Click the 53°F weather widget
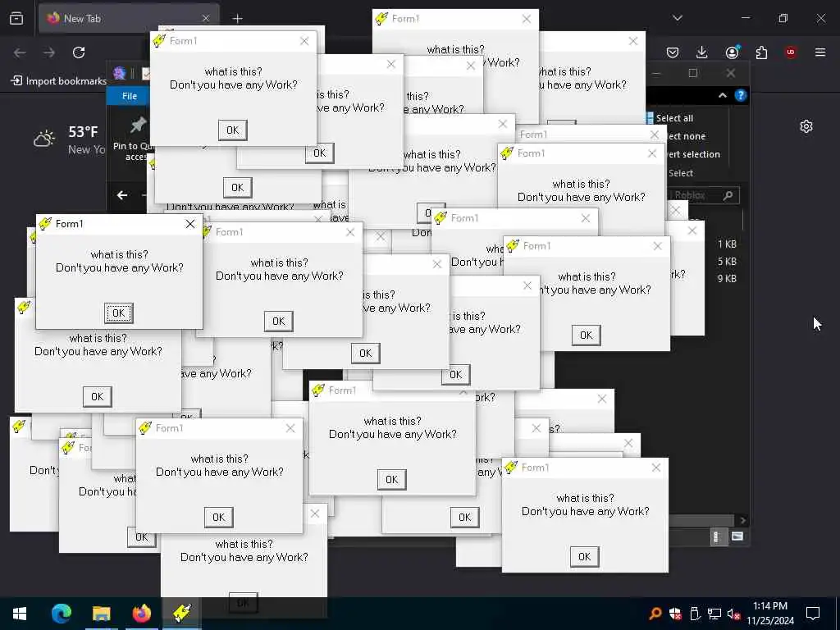Image resolution: width=840 pixels, height=630 pixels. pos(68,139)
